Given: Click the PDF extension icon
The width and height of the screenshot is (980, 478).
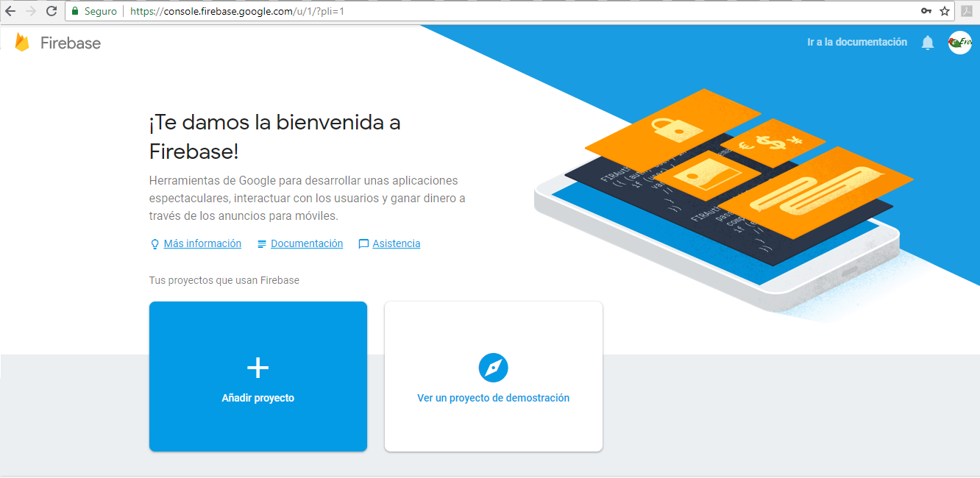Looking at the screenshot, I should [x=967, y=11].
